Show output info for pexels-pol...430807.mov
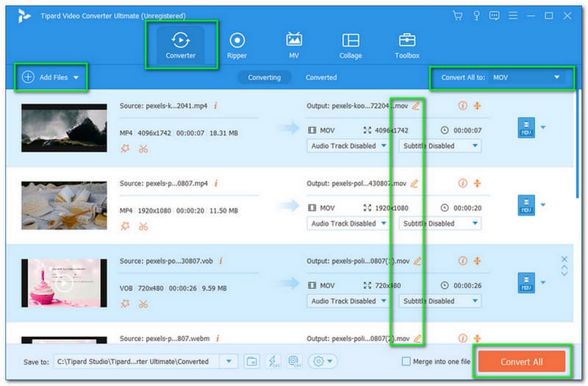 (463, 183)
